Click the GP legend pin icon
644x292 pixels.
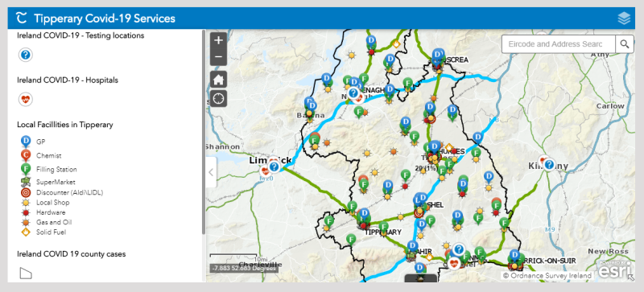[26, 142]
